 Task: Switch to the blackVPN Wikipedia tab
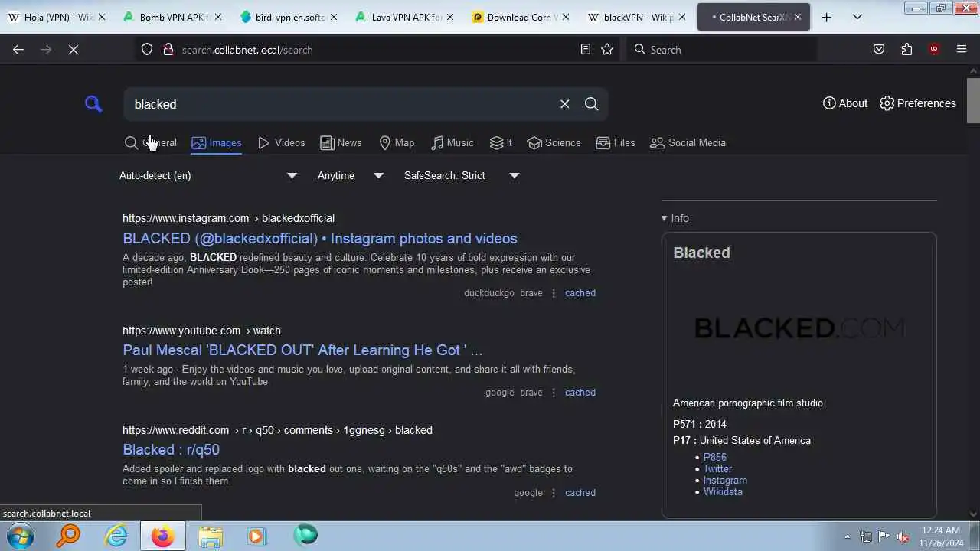click(635, 17)
